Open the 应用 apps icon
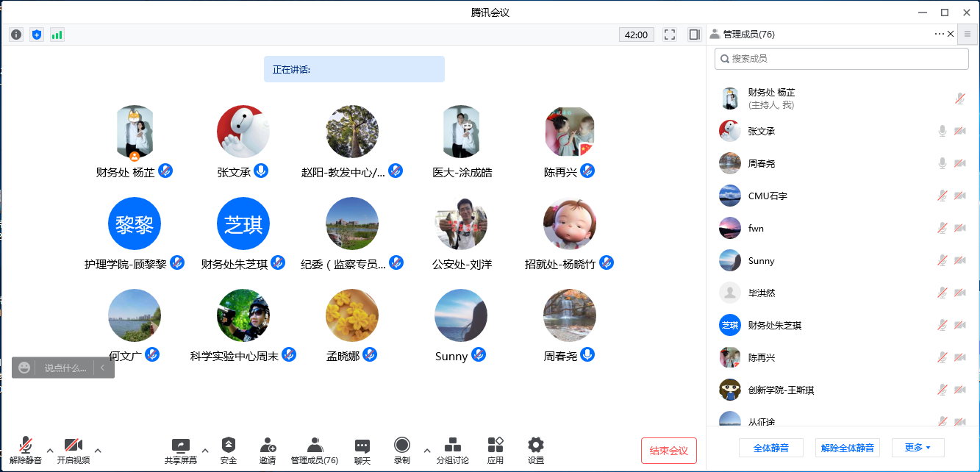Viewport: 980px width, 472px height. pos(496,451)
